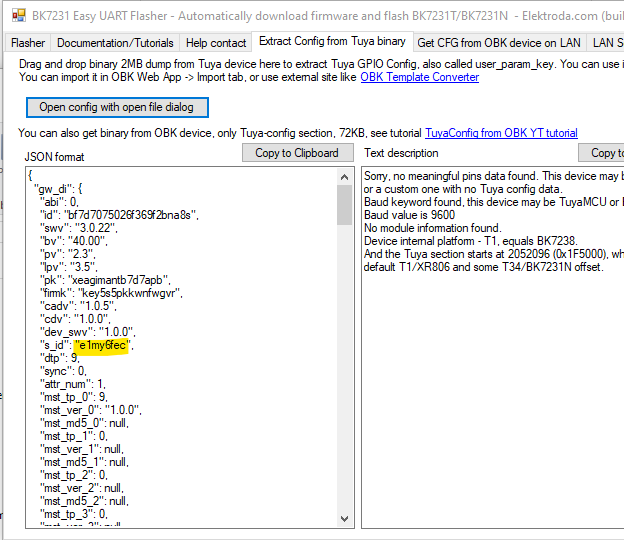
Task: Click the 'Sorry, no meaningful pins data found' line
Action: [494, 176]
